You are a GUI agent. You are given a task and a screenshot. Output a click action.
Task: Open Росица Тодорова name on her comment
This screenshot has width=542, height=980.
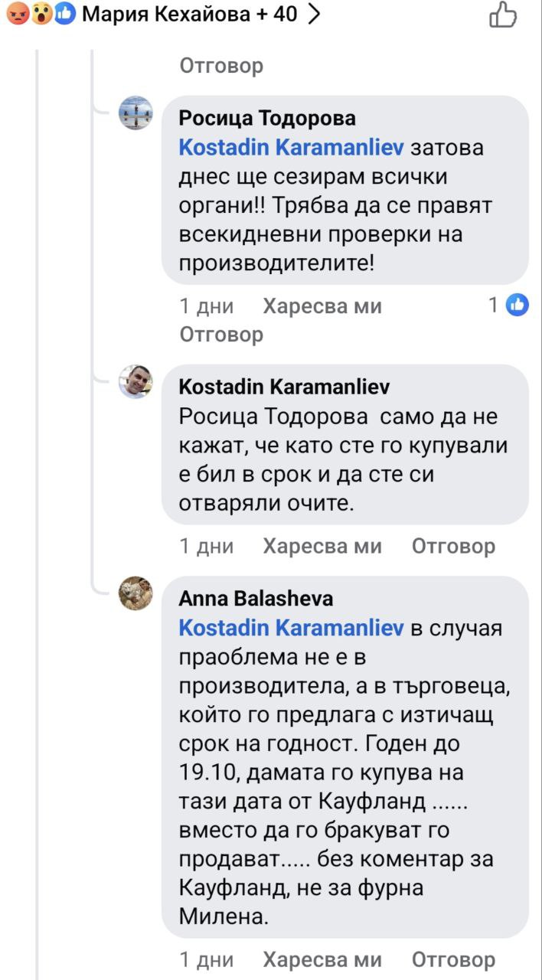click(x=267, y=118)
